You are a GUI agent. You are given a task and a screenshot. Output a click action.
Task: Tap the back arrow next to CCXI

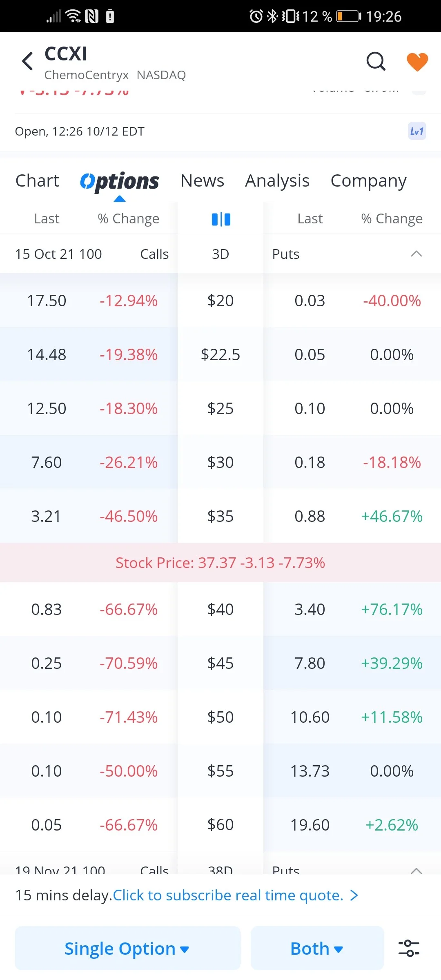pyautogui.click(x=27, y=61)
